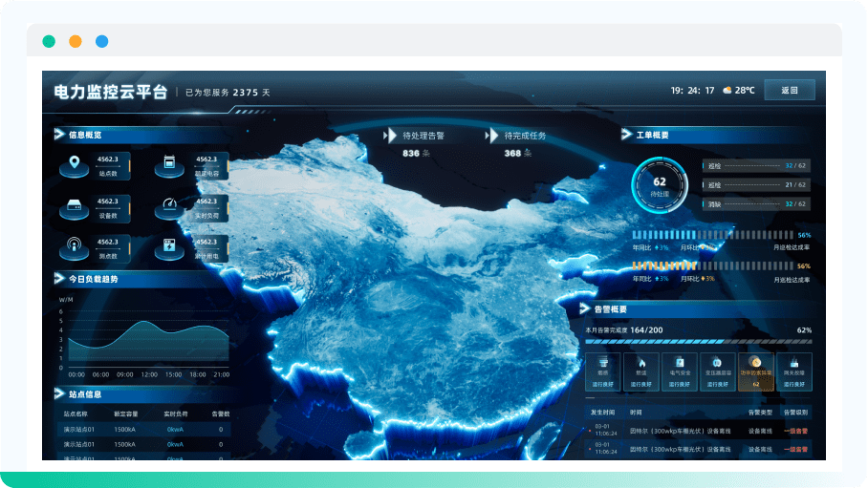Select the 消缺 work order row
Screen dimensions: 868x488
tap(756, 204)
